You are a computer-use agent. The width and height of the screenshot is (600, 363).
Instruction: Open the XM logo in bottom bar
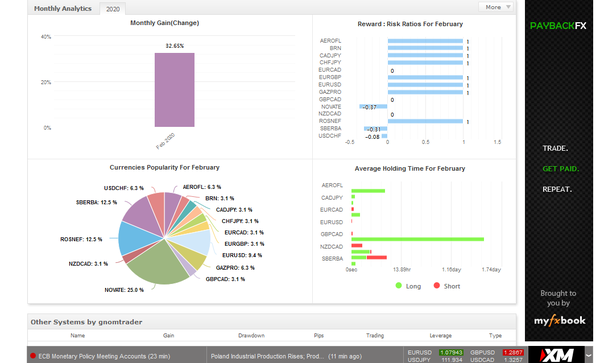(x=557, y=355)
